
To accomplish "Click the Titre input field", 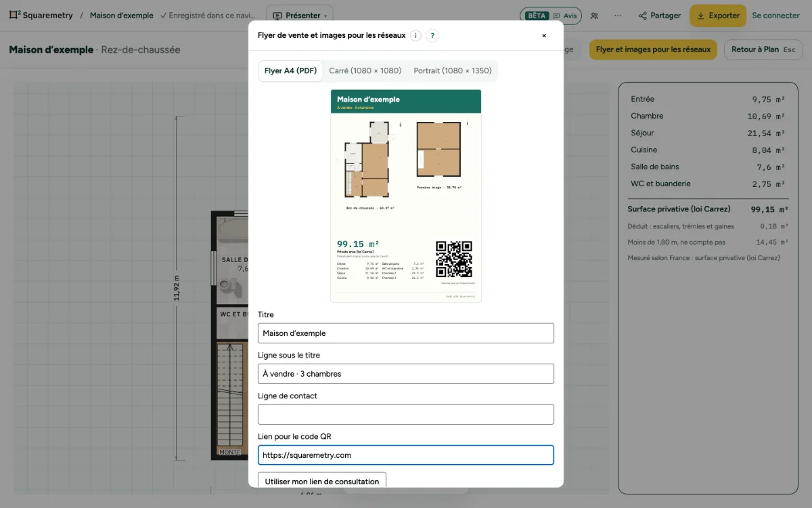I will pos(406,333).
